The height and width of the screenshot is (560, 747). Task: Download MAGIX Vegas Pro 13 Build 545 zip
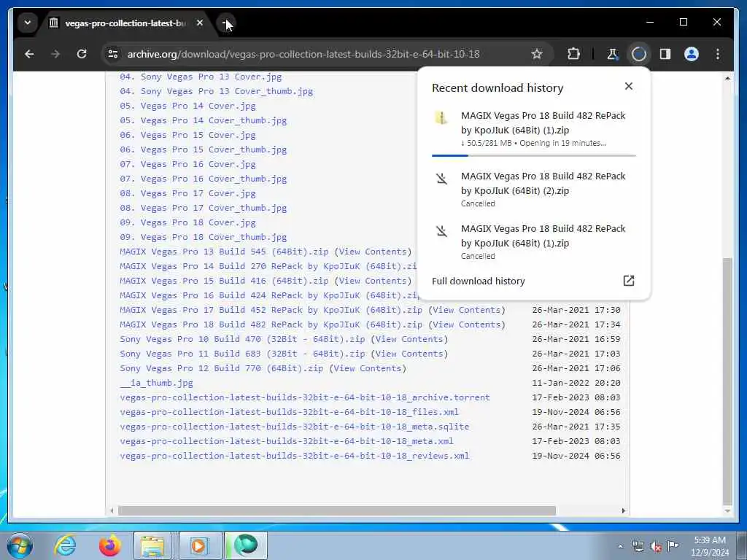tap(224, 252)
